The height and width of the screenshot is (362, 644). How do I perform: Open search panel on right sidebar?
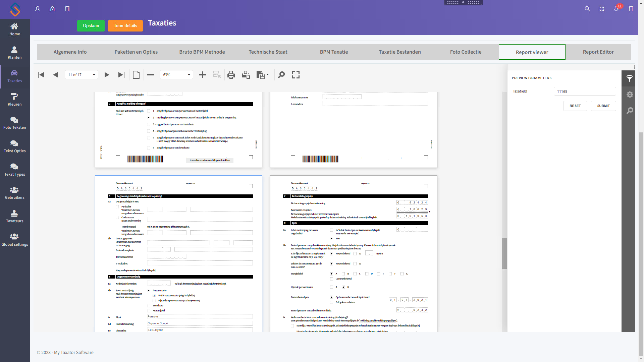pyautogui.click(x=630, y=111)
